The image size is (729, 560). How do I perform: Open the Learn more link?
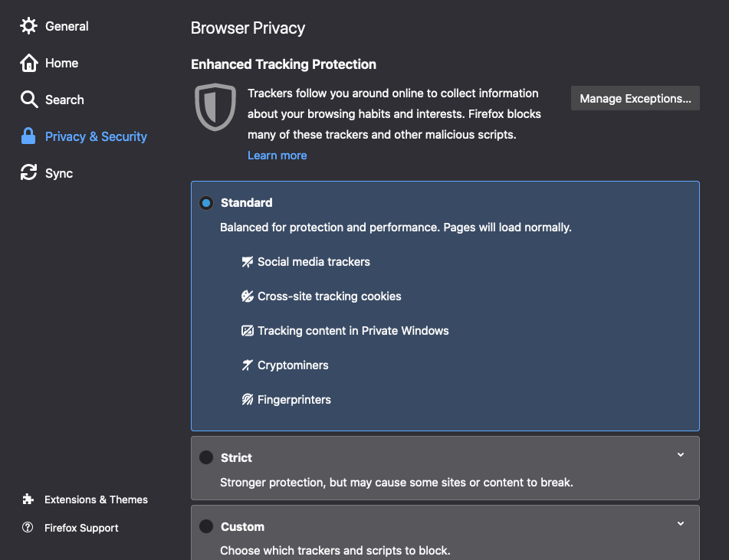[x=277, y=156]
